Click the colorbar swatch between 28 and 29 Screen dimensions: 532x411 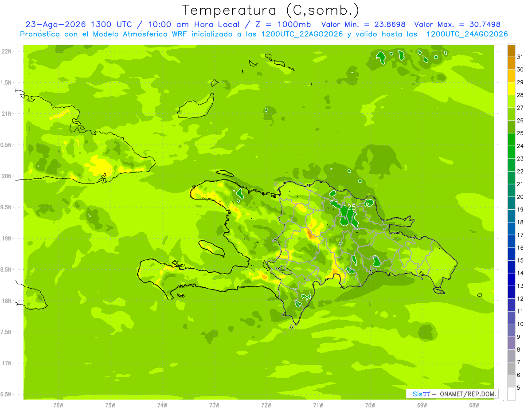click(511, 89)
